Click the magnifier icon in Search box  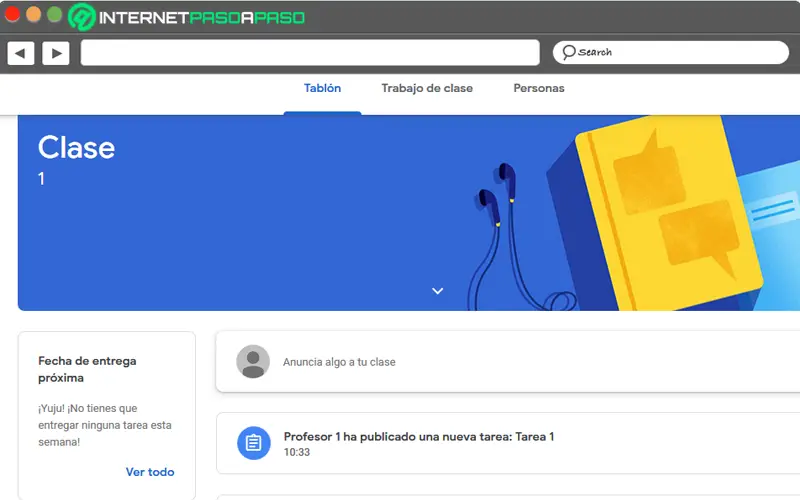coord(568,52)
